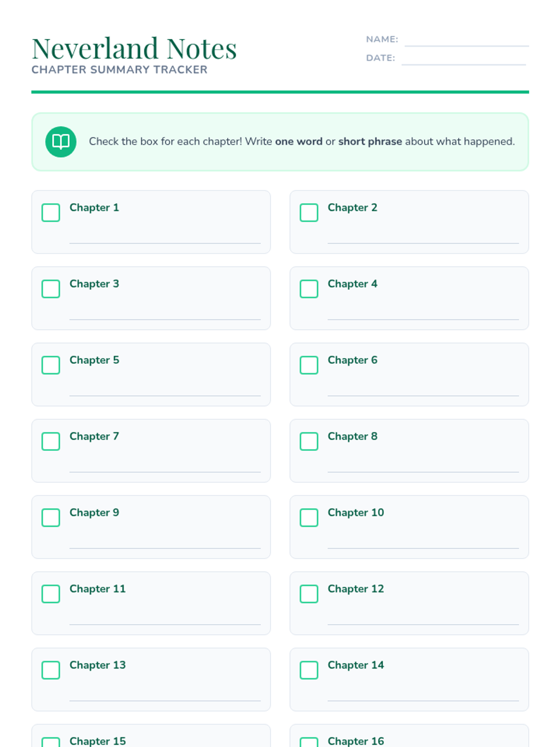560x747 pixels.
Task: Check the Chapter 1 box
Action: [51, 212]
